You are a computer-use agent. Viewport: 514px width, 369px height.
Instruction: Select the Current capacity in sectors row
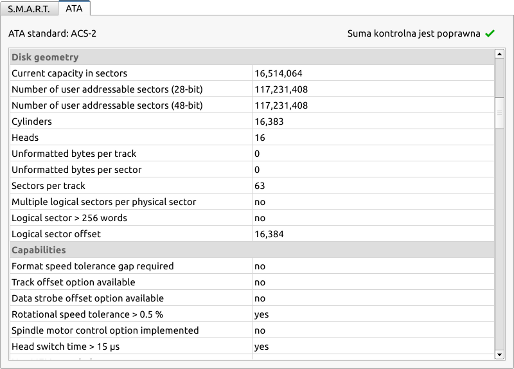point(252,73)
